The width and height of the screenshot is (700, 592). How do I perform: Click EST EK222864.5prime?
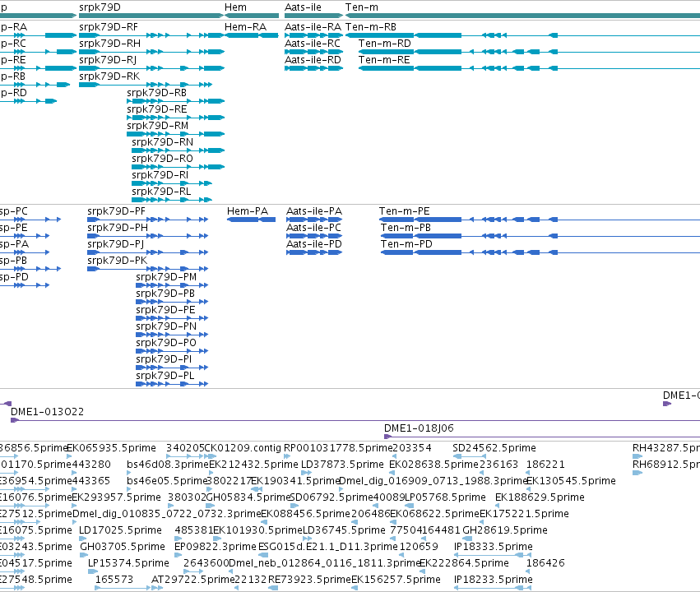click(464, 564)
